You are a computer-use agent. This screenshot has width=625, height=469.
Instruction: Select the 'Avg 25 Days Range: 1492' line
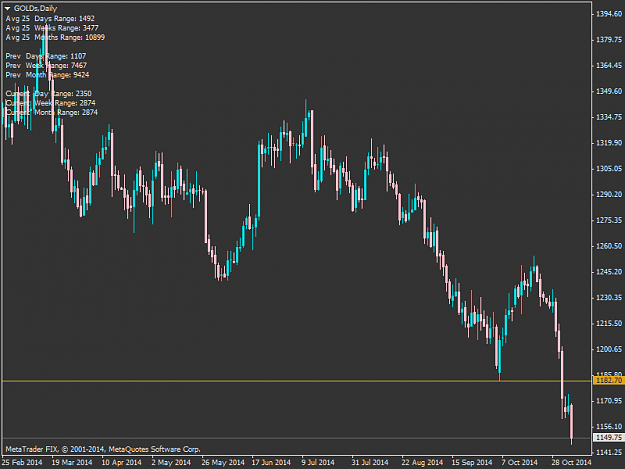(x=50, y=18)
